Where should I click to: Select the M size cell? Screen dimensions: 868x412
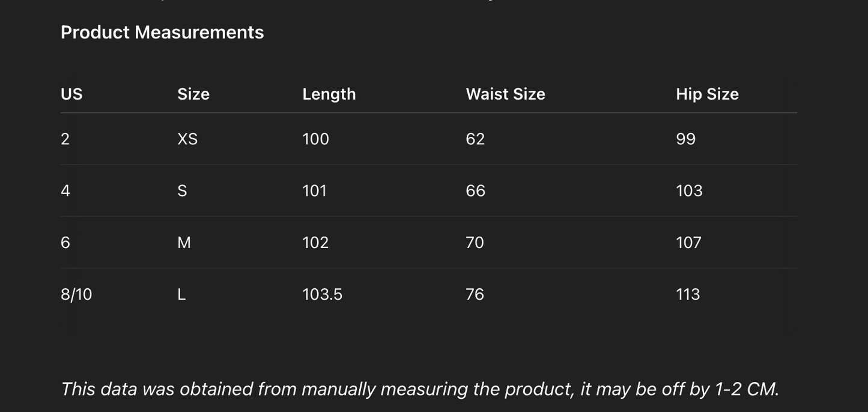click(184, 243)
